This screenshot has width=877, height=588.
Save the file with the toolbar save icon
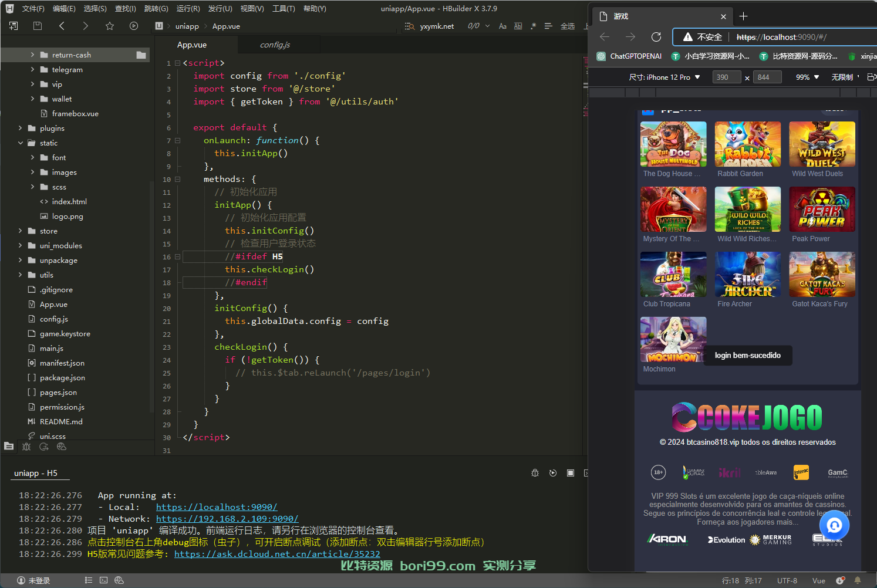coord(38,26)
